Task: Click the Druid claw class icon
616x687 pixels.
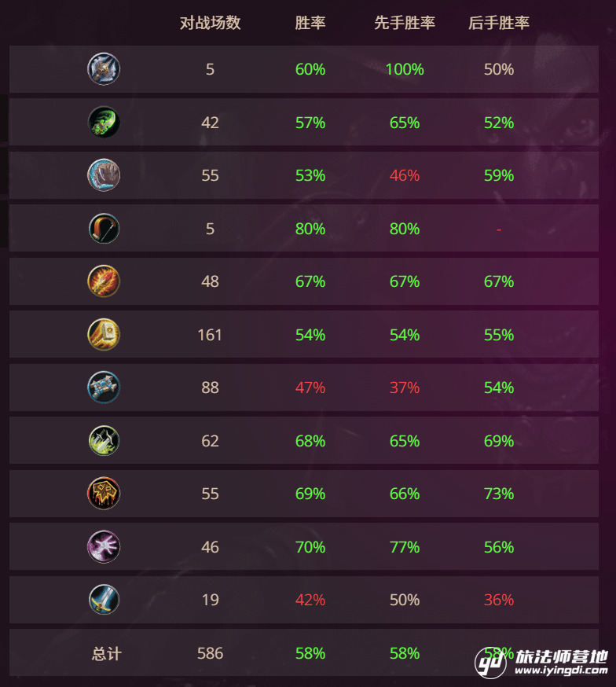Action: [x=104, y=175]
